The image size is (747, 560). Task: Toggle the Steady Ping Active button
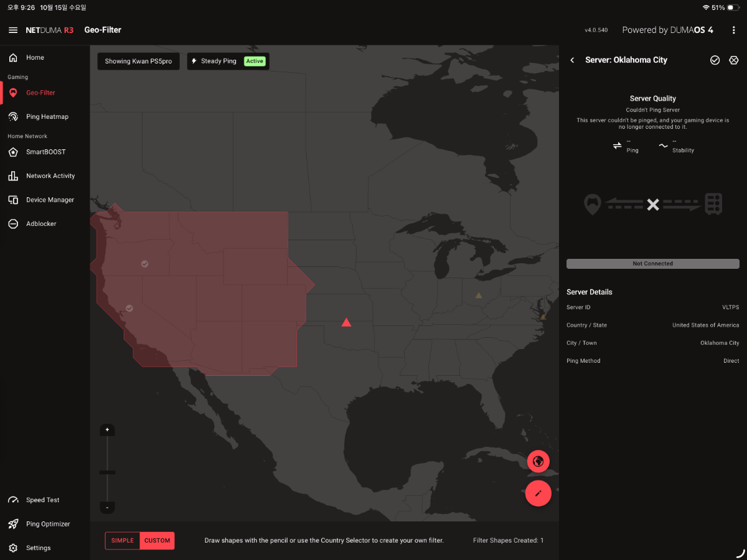click(x=228, y=62)
